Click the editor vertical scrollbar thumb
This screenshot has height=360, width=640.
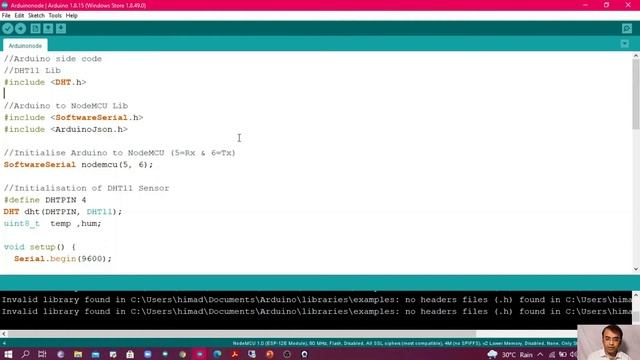636,94
